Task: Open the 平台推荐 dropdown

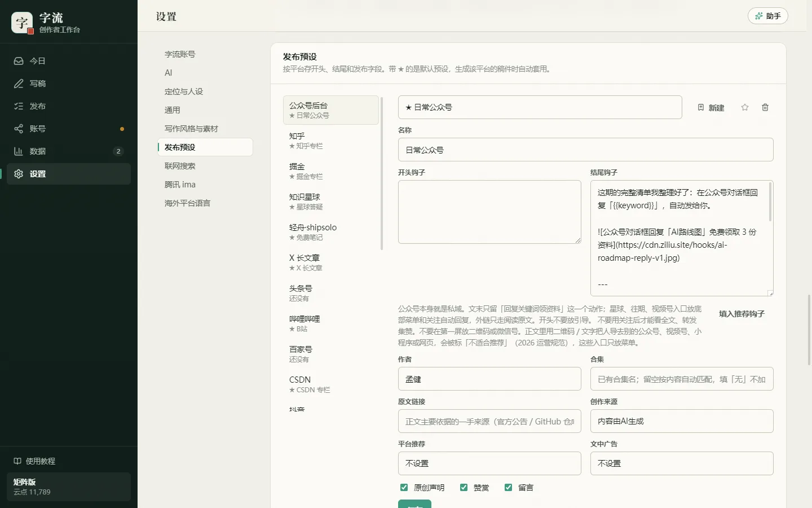Action: click(489, 463)
